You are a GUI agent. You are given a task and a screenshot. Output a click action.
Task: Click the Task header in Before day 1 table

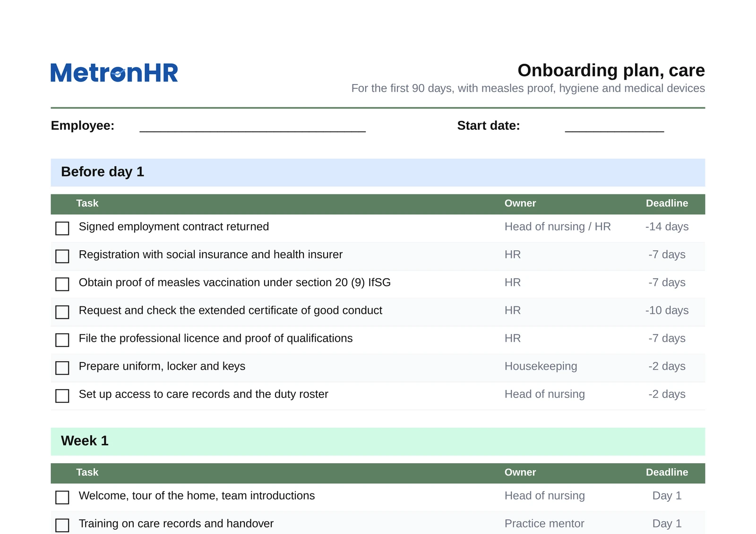pos(87,203)
